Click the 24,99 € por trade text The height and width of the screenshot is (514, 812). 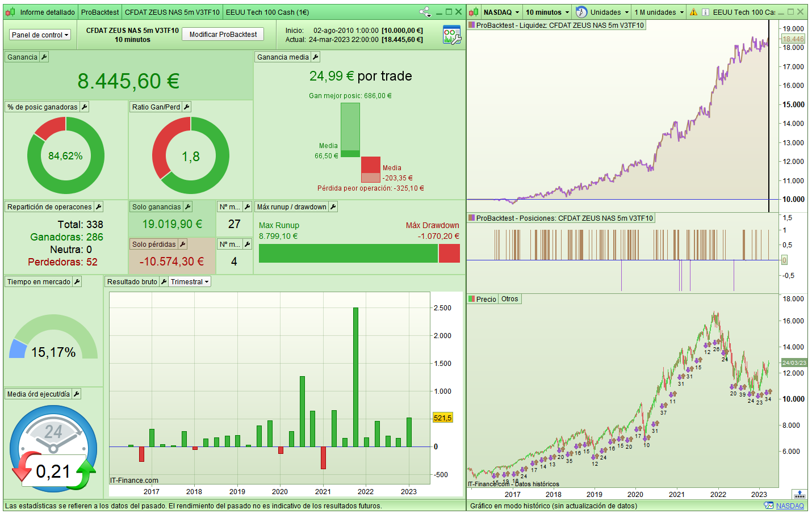361,76
